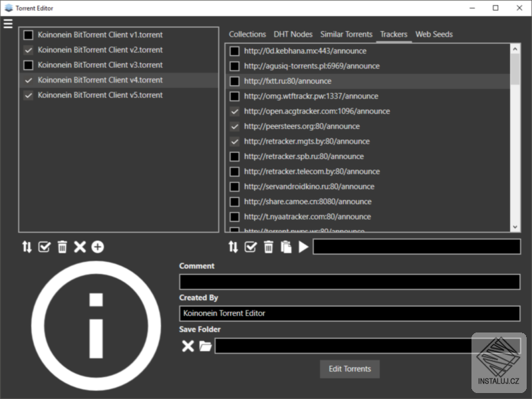The height and width of the screenshot is (399, 532).
Task: Check Koinonein BitTorrent Client v3.torrent checkbox
Action: (x=29, y=65)
